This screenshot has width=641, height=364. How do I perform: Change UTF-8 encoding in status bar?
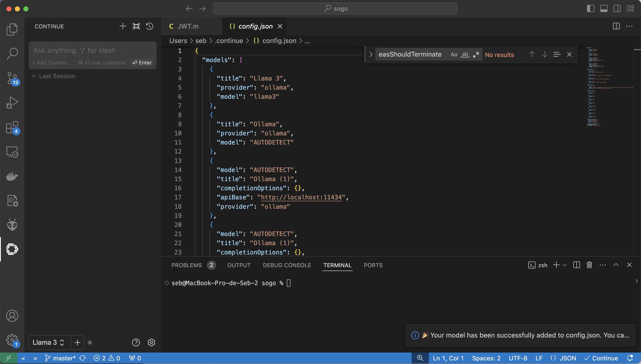coord(518,358)
